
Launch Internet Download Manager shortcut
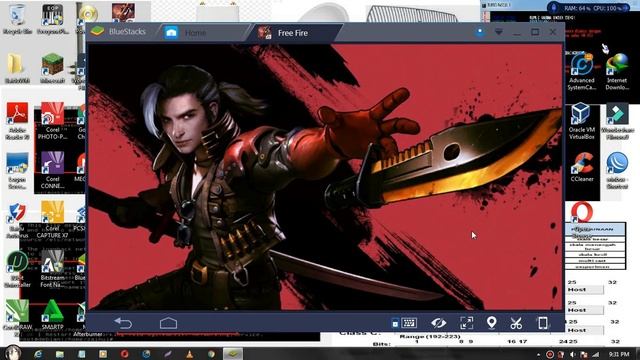pyautogui.click(x=617, y=72)
